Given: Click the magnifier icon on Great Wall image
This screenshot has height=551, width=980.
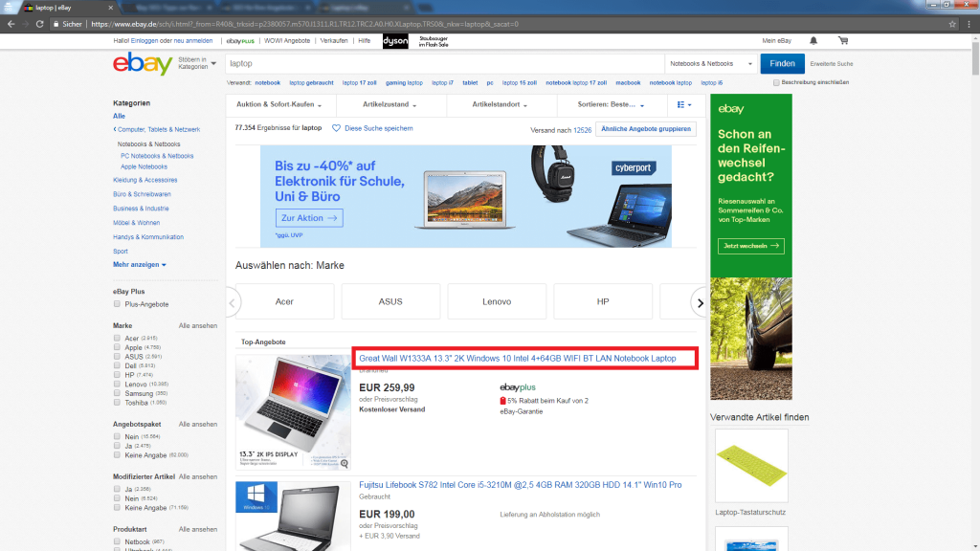Looking at the screenshot, I should (343, 463).
